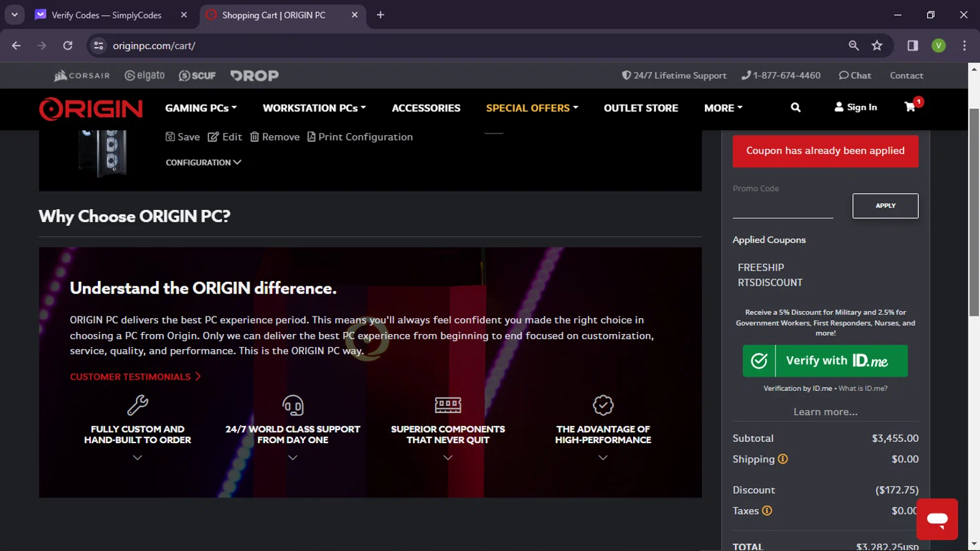Open the shopping cart icon

pyautogui.click(x=909, y=107)
